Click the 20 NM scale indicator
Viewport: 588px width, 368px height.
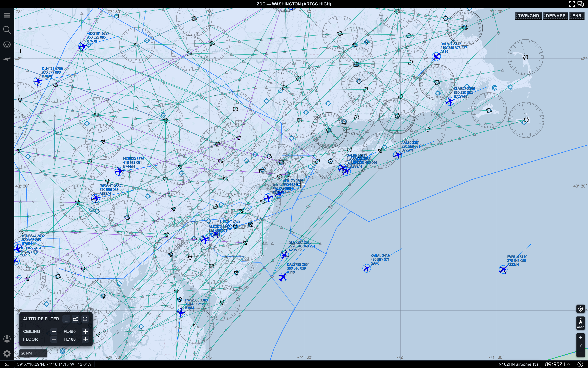tap(33, 353)
